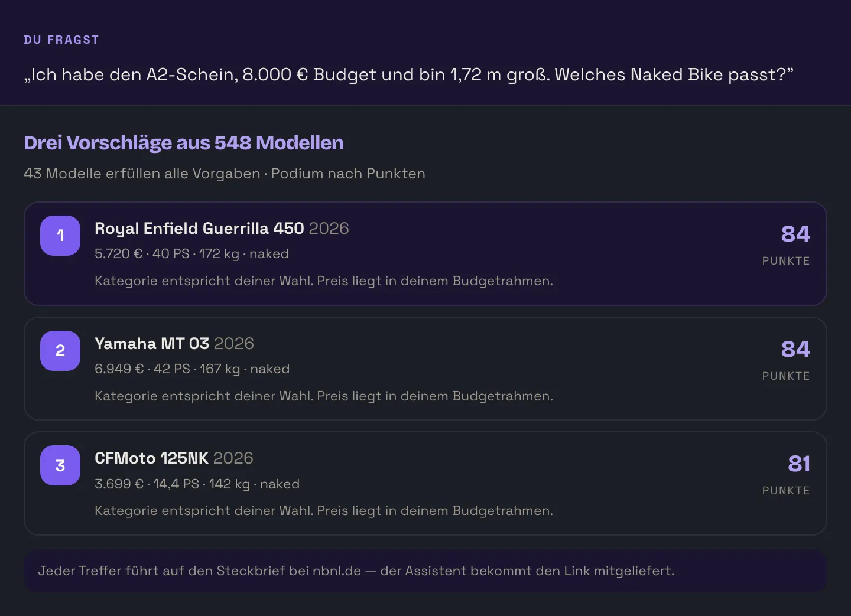The height and width of the screenshot is (616, 851).
Task: Click the purple rank 3 badge
Action: 60,465
